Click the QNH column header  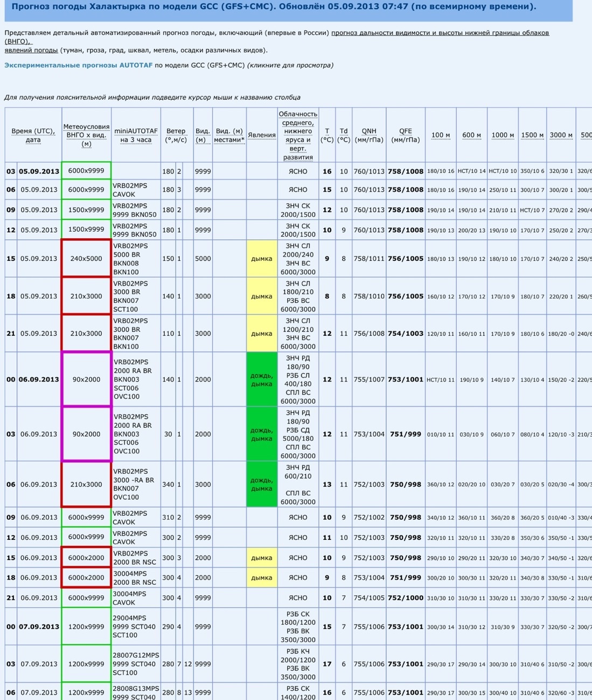tap(369, 135)
